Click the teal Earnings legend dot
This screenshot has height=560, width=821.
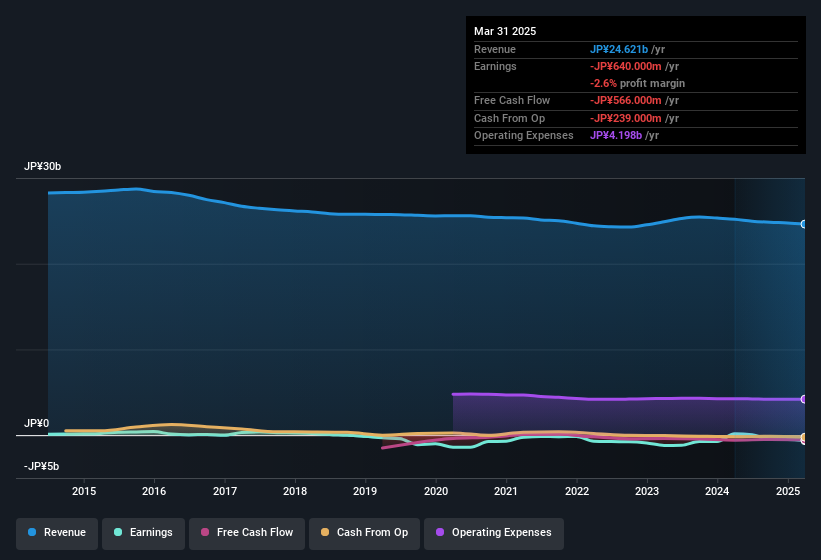pyautogui.click(x=118, y=532)
